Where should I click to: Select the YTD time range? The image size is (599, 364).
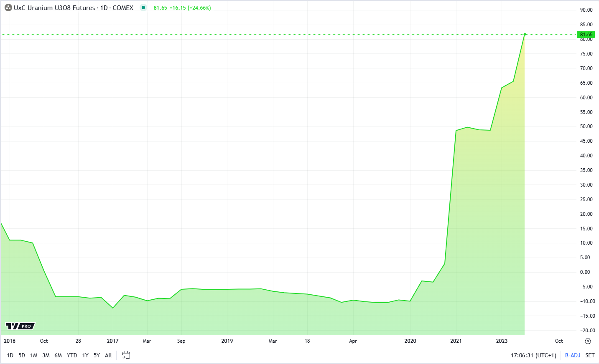click(72, 355)
